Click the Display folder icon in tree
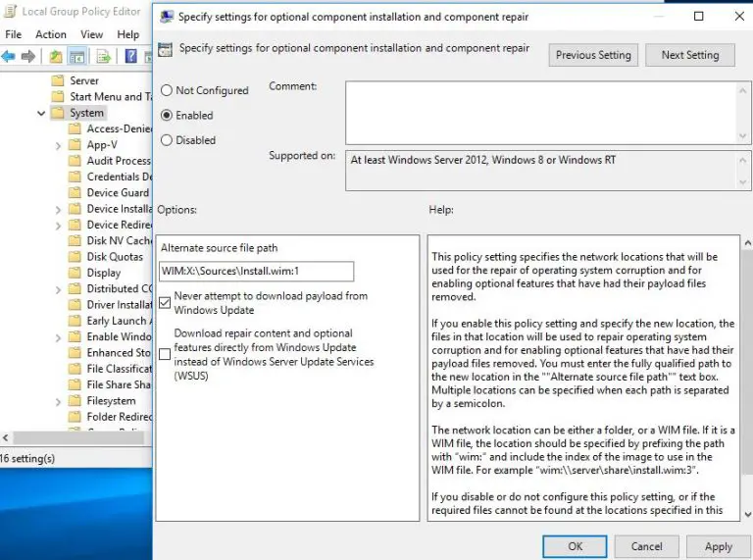Viewport: 753px width, 560px height. 75,273
